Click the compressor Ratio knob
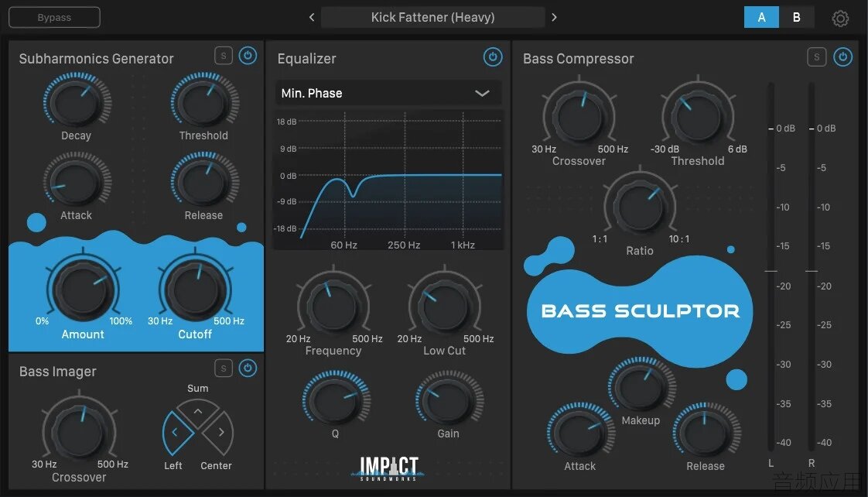Image resolution: width=868 pixels, height=497 pixels. (x=640, y=206)
